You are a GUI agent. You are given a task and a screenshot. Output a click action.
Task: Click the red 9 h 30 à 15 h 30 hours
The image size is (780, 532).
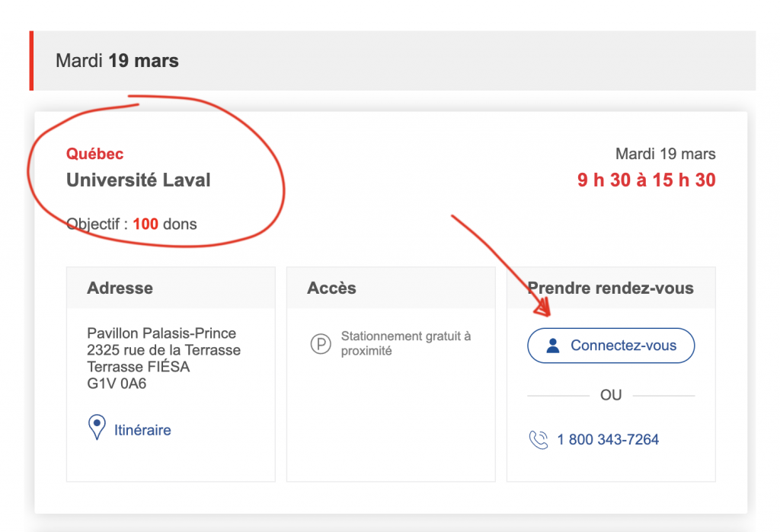646,180
